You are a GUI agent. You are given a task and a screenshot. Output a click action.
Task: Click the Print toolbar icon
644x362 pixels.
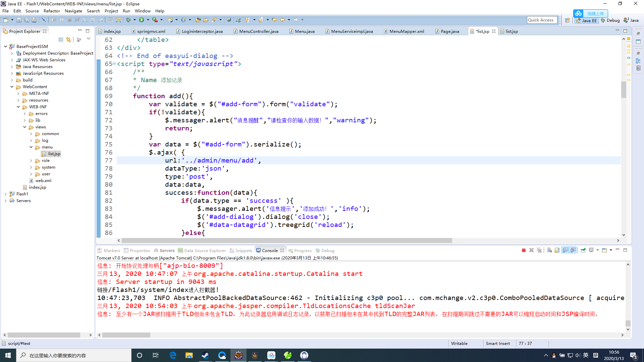click(34, 20)
